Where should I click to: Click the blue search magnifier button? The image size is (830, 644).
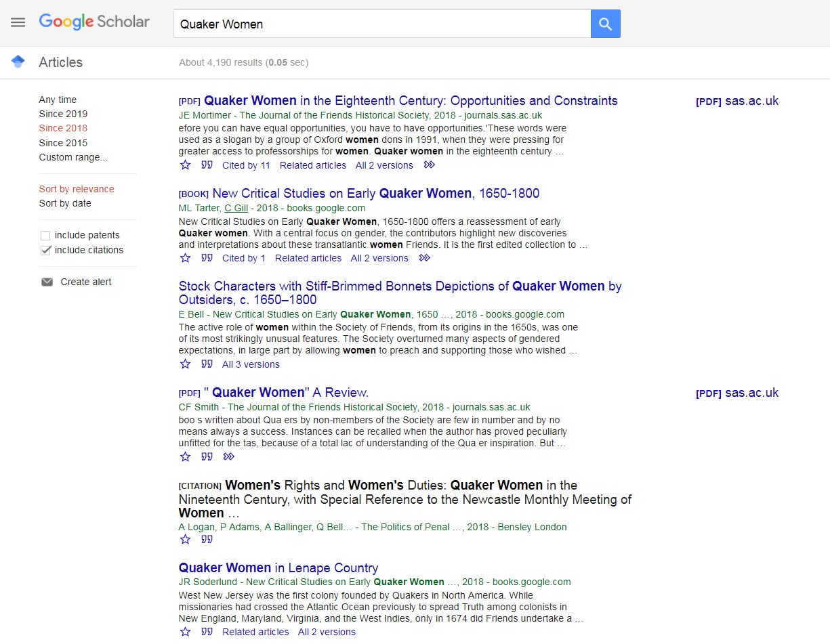(605, 24)
